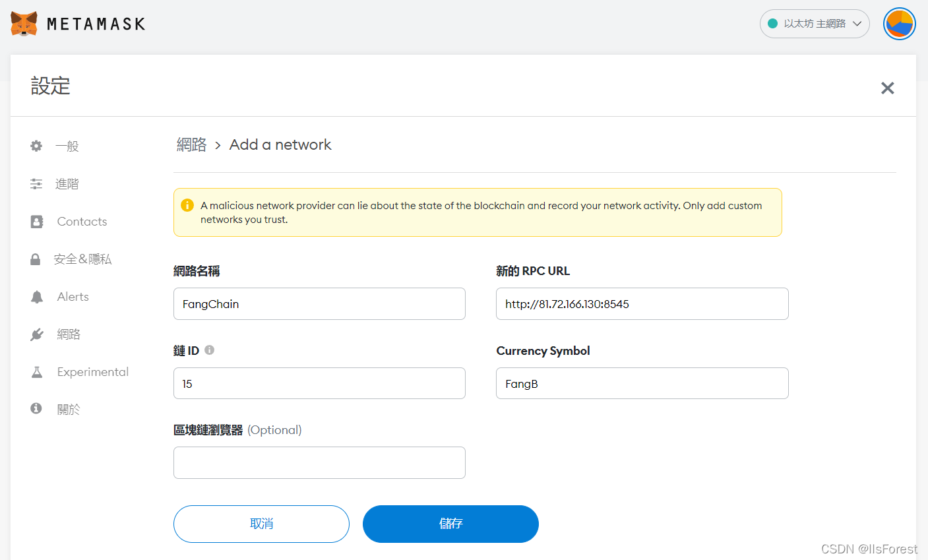Click the info icon next to 關於
The image size is (928, 560).
click(x=36, y=408)
